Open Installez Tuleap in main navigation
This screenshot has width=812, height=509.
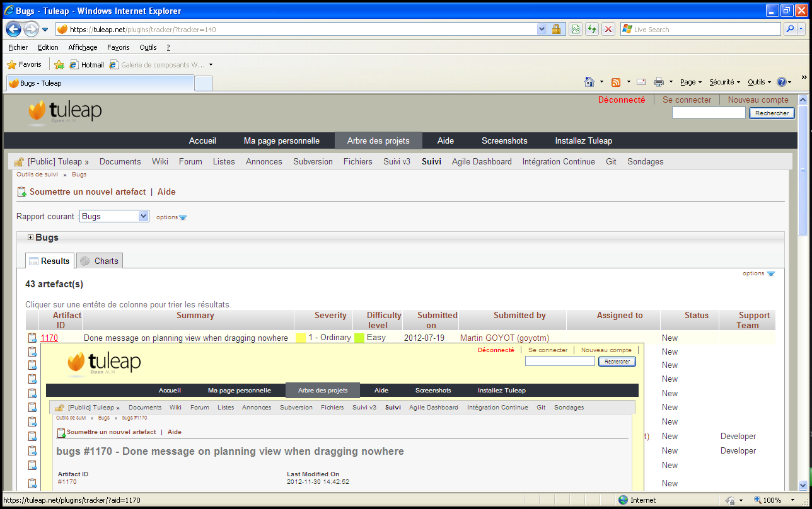tap(584, 140)
